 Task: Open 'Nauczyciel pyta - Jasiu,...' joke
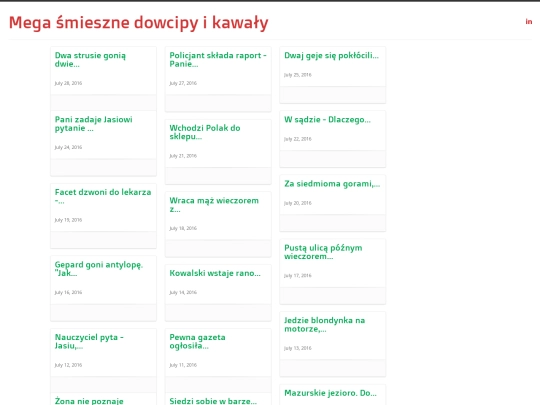tap(89, 341)
